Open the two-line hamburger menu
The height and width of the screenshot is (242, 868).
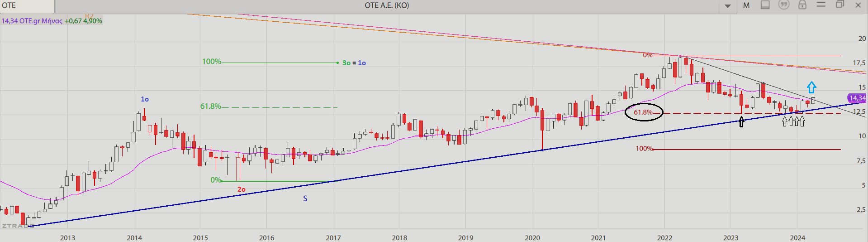(x=821, y=5)
